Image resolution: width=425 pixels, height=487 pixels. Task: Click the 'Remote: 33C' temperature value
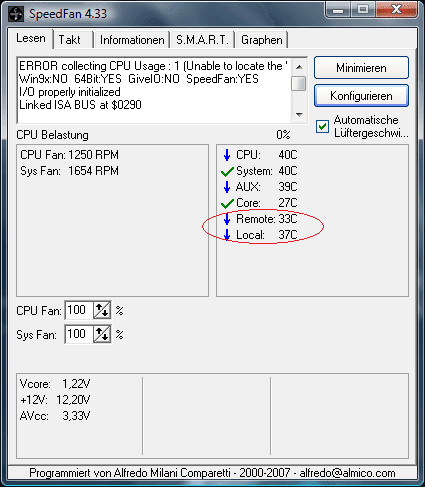click(266, 219)
